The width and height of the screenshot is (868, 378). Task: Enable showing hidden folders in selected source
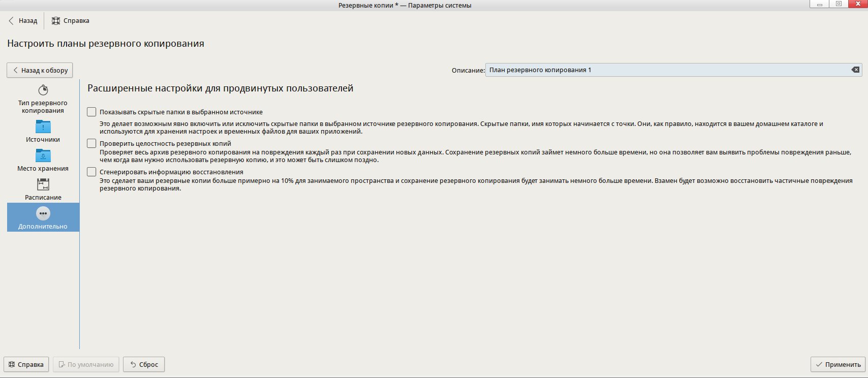[x=91, y=112]
